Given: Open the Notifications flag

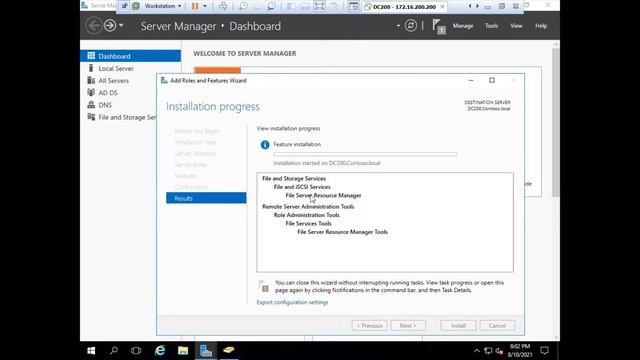Looking at the screenshot, I should 438,27.
